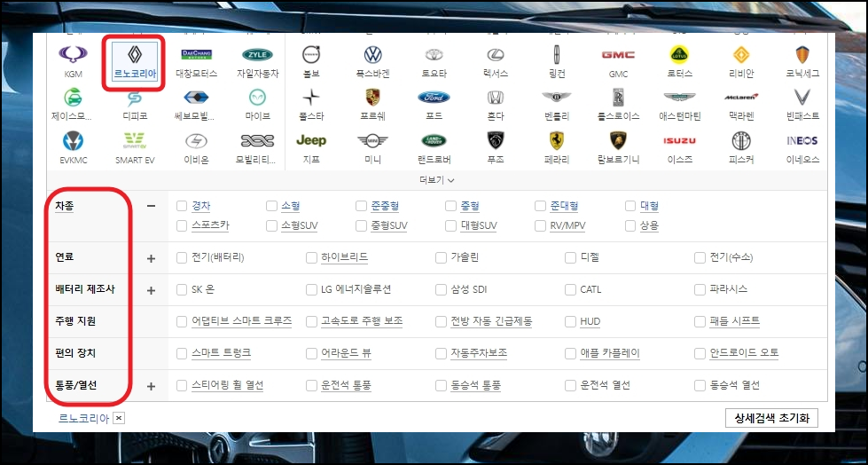This screenshot has height=465, width=868.
Task: Select the Polestar logo
Action: tap(311, 98)
